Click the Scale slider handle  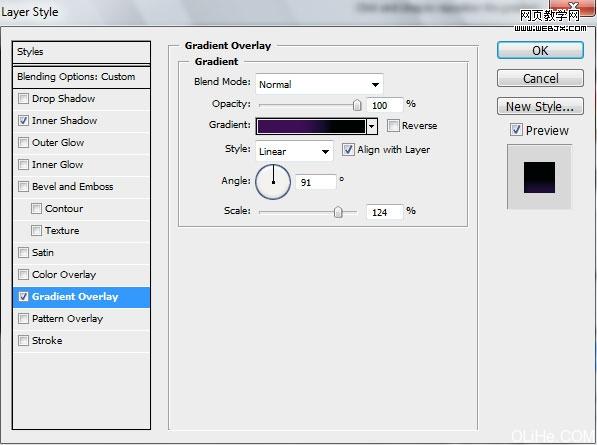coord(338,212)
